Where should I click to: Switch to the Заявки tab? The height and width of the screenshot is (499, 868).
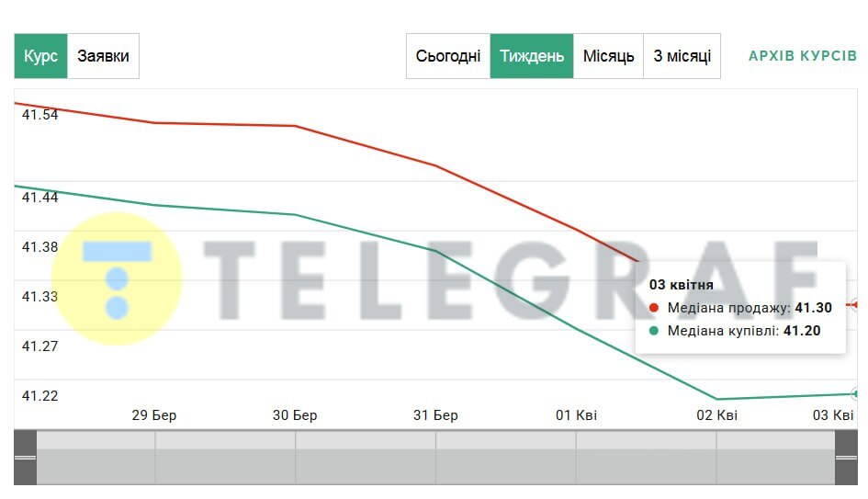pos(103,56)
